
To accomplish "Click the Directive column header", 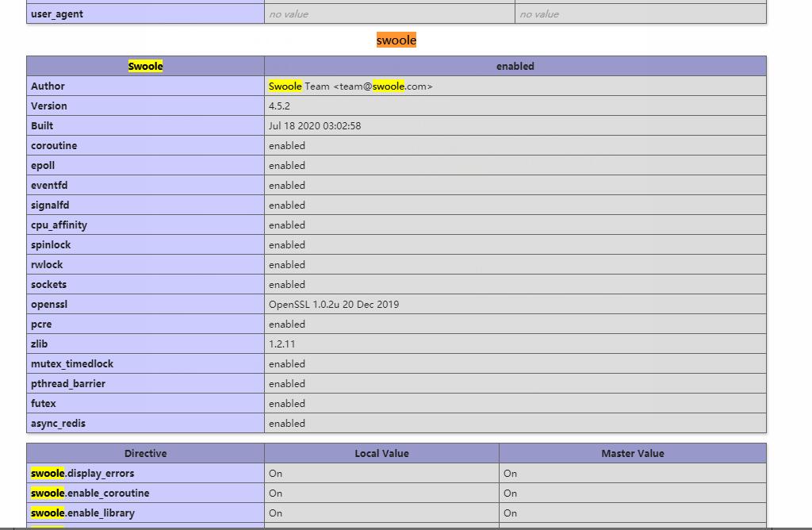I will (x=146, y=453).
